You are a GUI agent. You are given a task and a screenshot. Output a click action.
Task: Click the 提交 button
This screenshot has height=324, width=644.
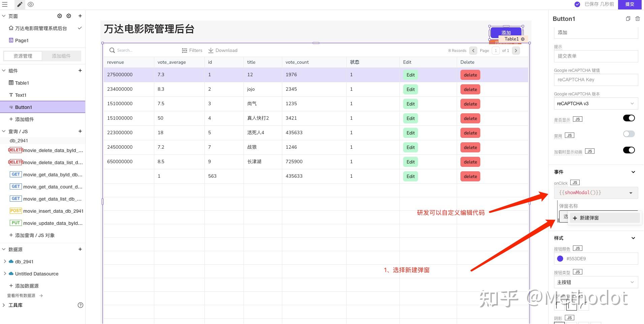630,4
